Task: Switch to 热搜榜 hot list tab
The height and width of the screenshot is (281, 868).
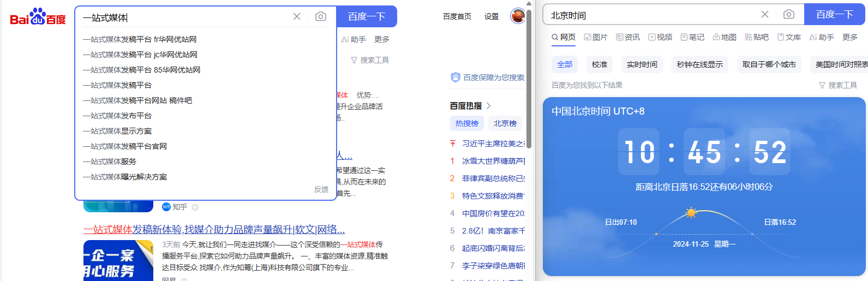Action: [467, 123]
